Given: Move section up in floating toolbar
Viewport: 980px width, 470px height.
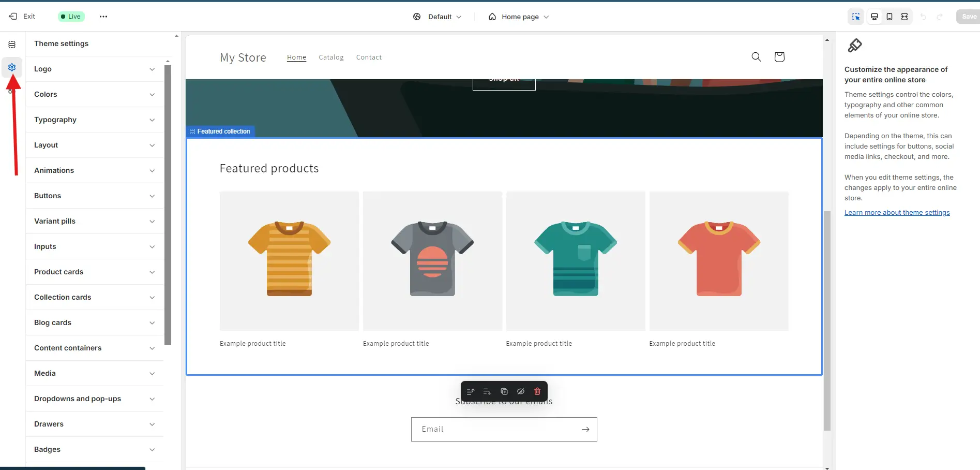Looking at the screenshot, I should pos(471,391).
